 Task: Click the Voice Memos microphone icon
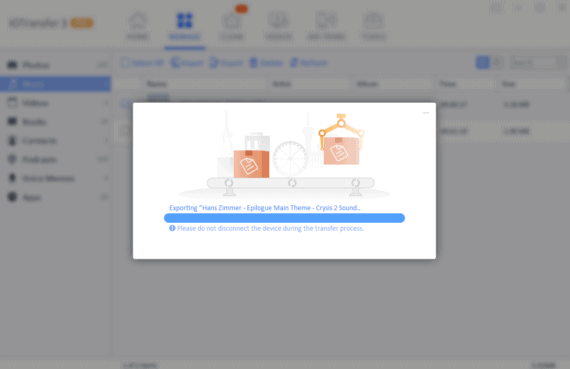(12, 178)
